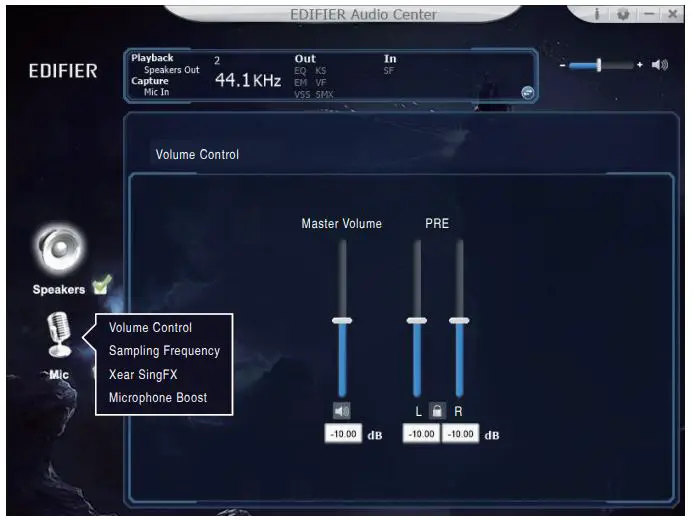Click the VF indicator under Out
The width and height of the screenshot is (693, 520).
(x=321, y=83)
